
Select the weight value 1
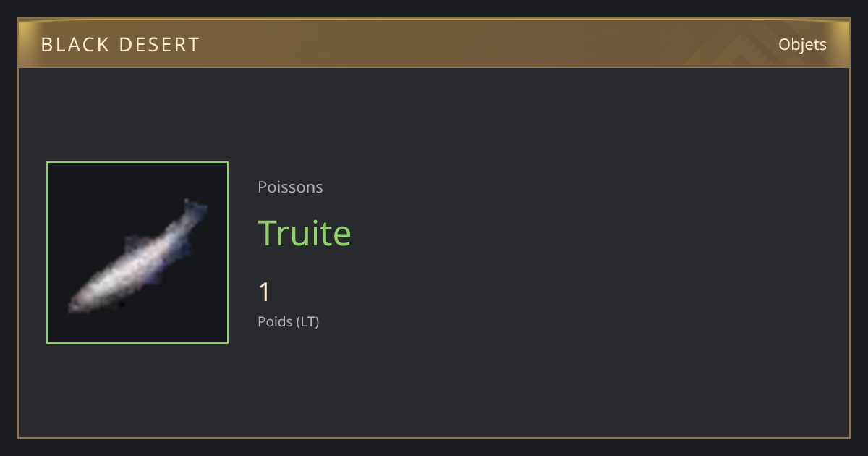click(x=264, y=292)
